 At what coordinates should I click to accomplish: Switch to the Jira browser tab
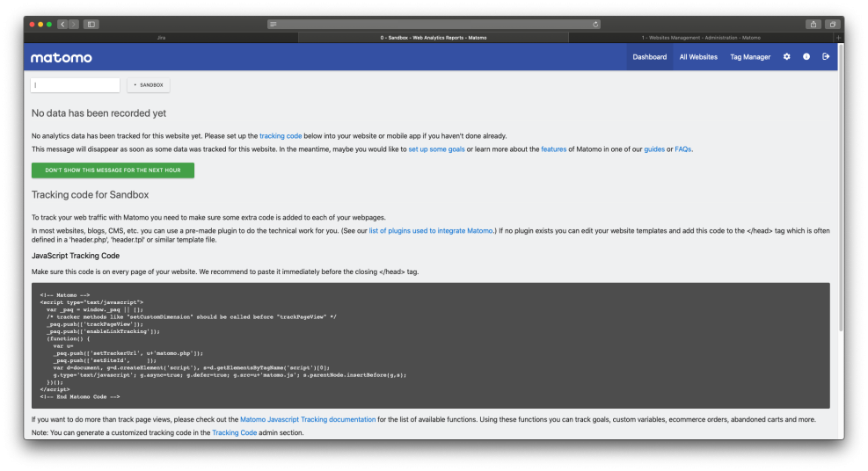click(161, 38)
